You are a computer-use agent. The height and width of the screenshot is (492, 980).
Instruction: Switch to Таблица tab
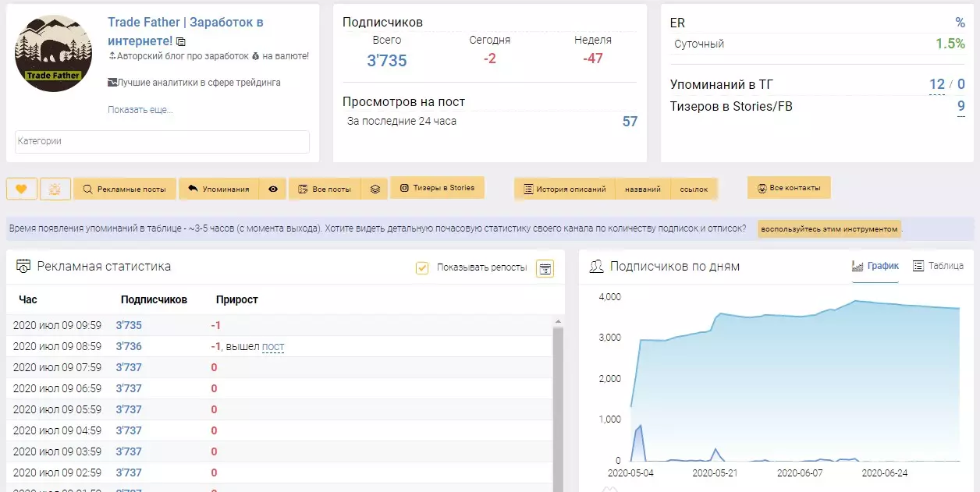pos(938,266)
